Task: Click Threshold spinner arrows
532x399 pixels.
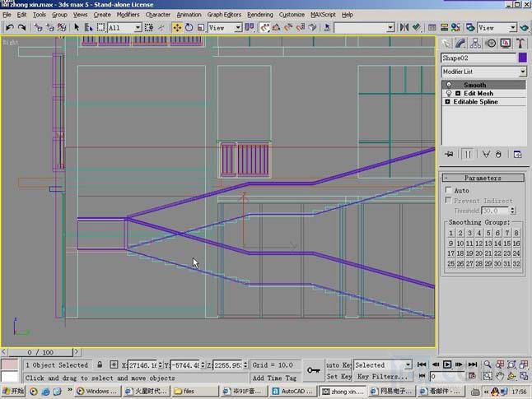Action: [x=513, y=211]
